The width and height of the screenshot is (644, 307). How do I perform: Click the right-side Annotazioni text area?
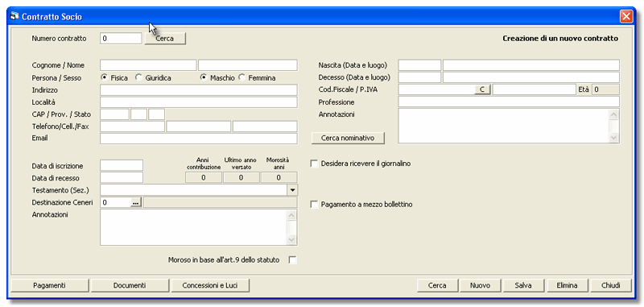tap(504, 126)
